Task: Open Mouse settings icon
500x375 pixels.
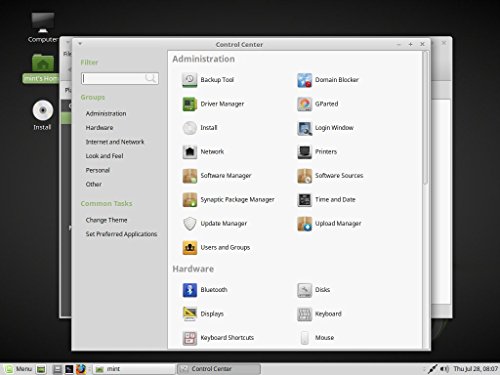Action: coord(304,338)
